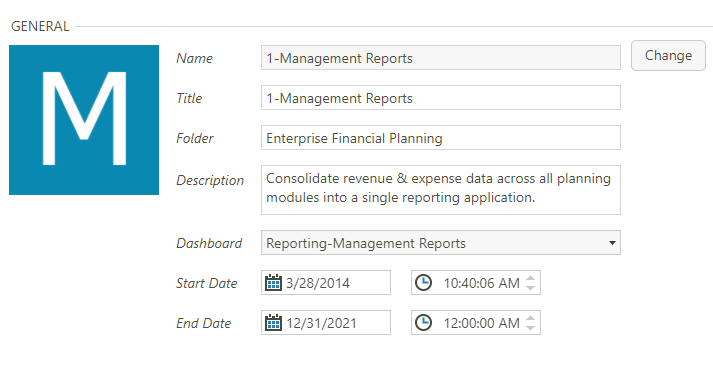Image resolution: width=713 pixels, height=368 pixels.
Task: Decrease Start Date time with down arrow
Action: point(530,287)
